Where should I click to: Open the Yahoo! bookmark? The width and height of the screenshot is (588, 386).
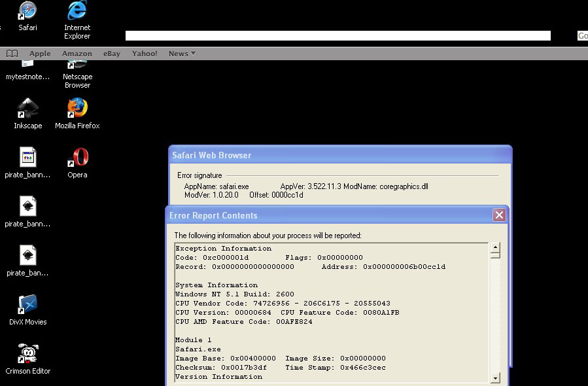[x=145, y=54]
